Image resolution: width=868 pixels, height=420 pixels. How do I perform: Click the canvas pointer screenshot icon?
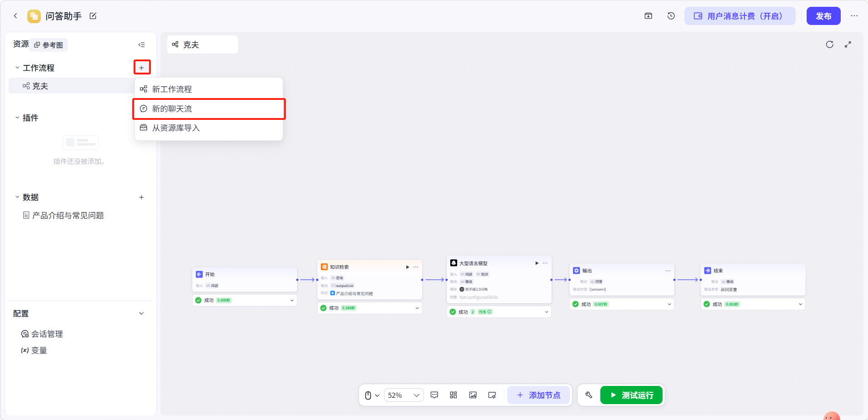(x=492, y=395)
